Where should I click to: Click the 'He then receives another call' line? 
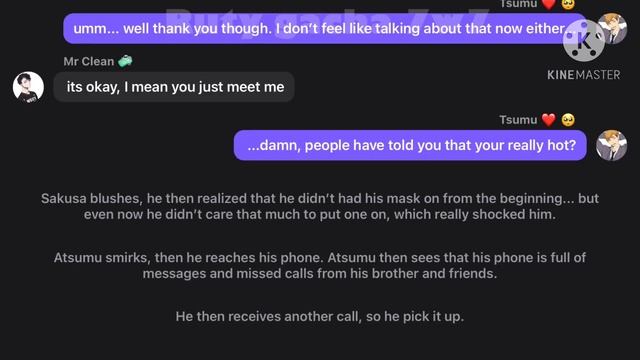[320, 316]
